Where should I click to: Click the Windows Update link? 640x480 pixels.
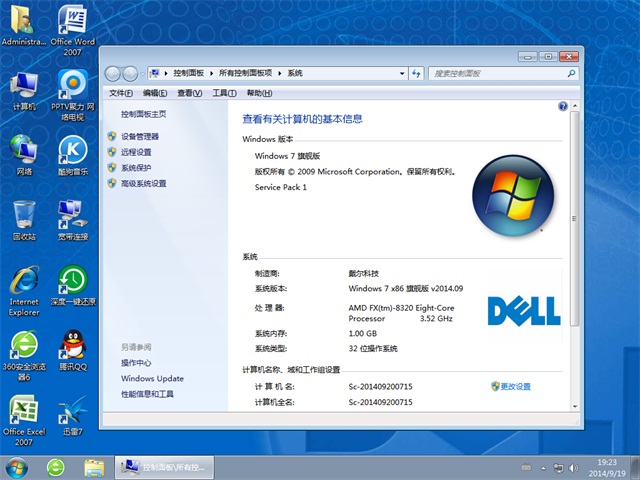152,378
